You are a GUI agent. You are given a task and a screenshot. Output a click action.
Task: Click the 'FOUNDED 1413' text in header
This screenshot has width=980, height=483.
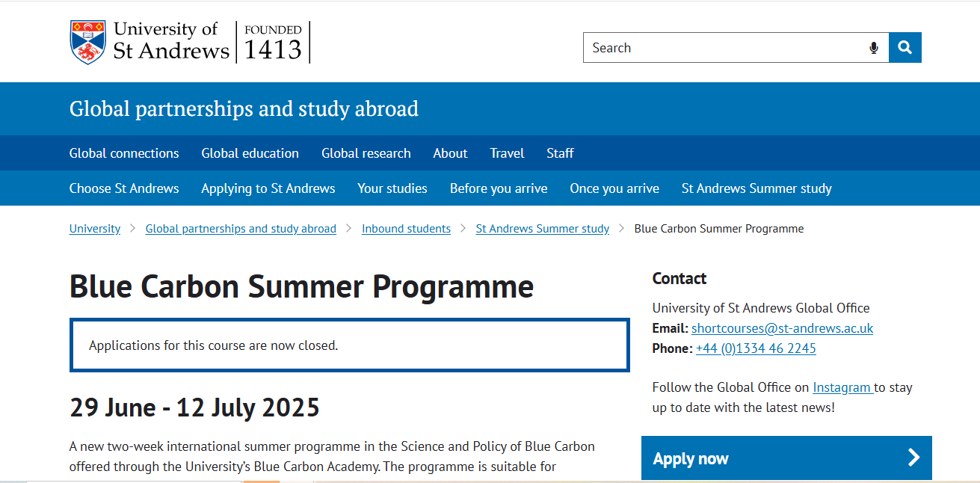pos(273,43)
